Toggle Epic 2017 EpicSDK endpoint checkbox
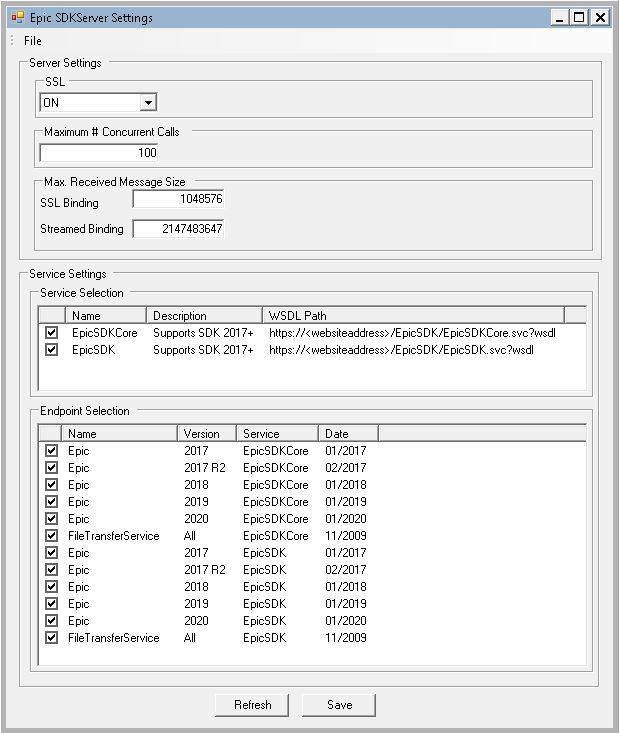The height and width of the screenshot is (733, 619). tap(51, 553)
